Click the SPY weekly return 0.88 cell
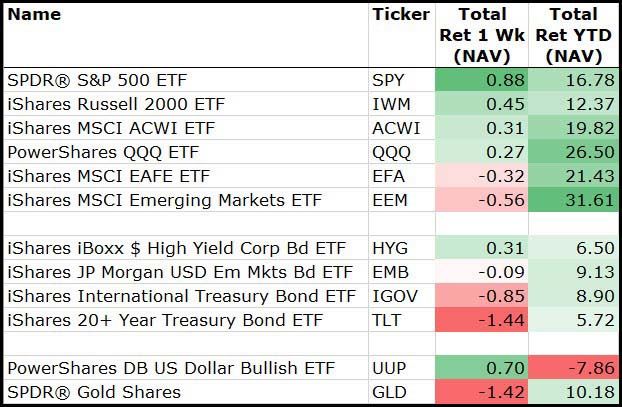This screenshot has height=407, width=622. (483, 80)
